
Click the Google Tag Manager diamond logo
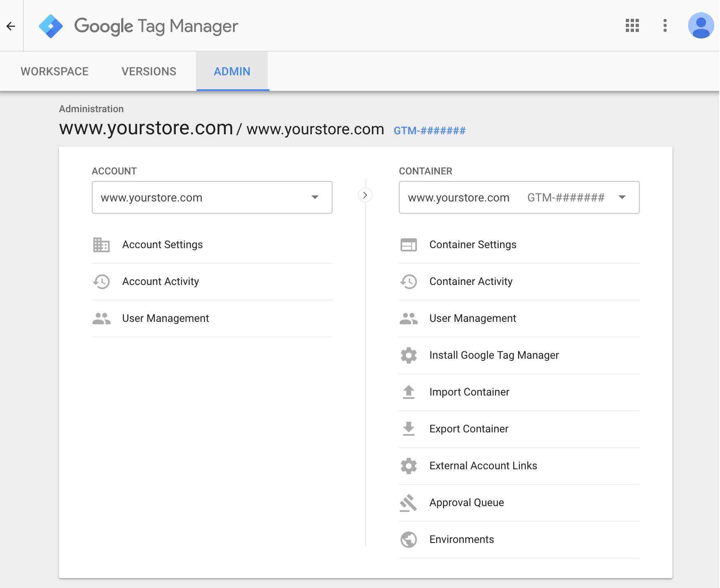click(51, 26)
